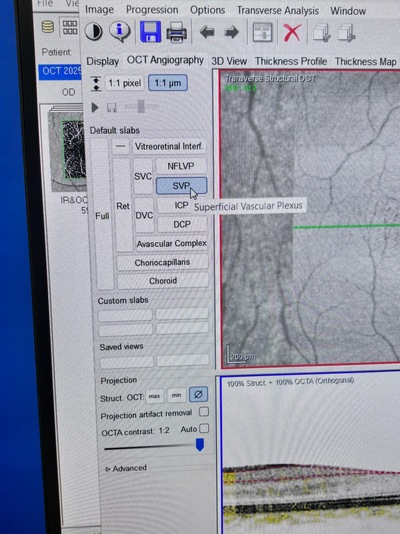The width and height of the screenshot is (400, 534).
Task: Click the vertical scale arrows icon
Action: pyautogui.click(x=96, y=83)
